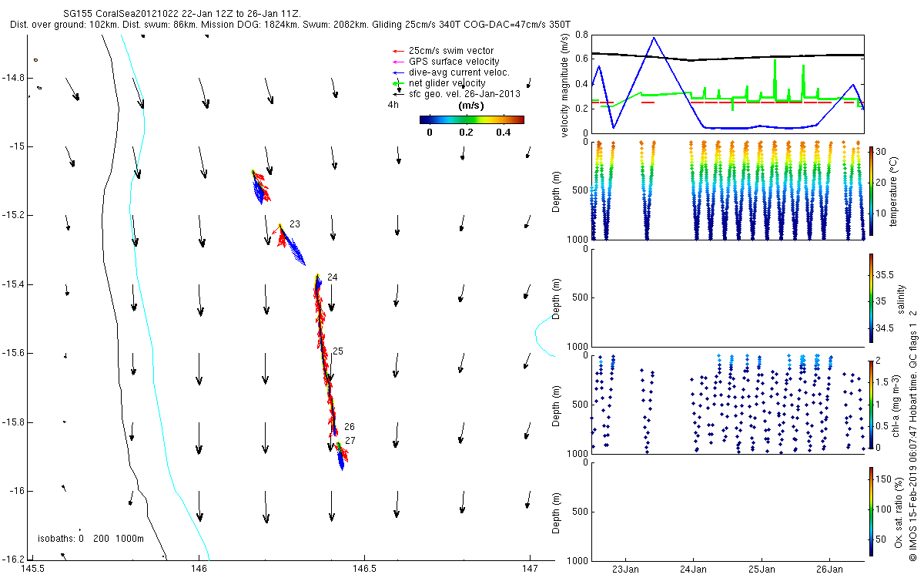Screen dimensions: 924x578
Task: Click the 'Ox. sat. ratio (%)' color bar label
Action: coord(899,511)
